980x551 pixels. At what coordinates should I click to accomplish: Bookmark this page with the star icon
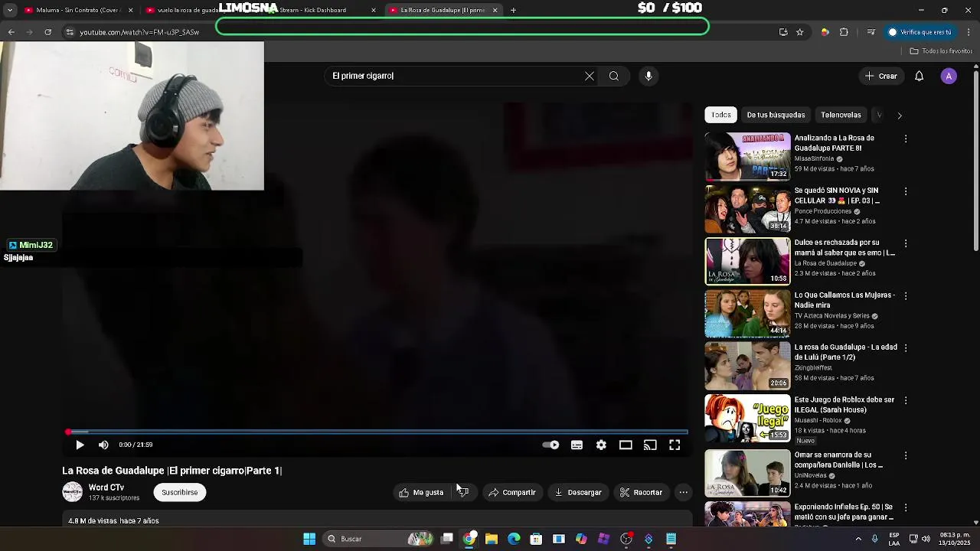(x=800, y=32)
